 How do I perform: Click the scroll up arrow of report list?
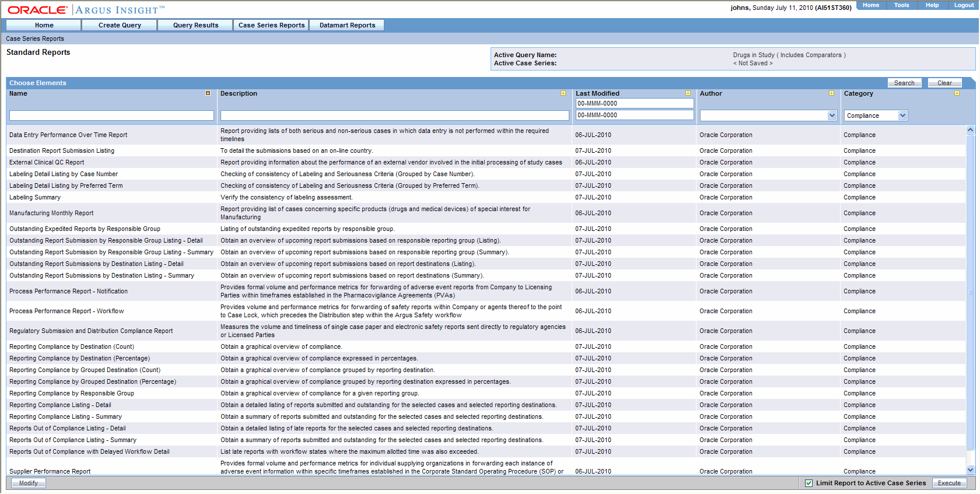point(971,130)
